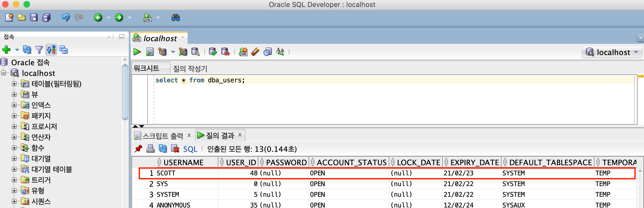
Task: Refresh the query result data
Action: tap(163, 149)
